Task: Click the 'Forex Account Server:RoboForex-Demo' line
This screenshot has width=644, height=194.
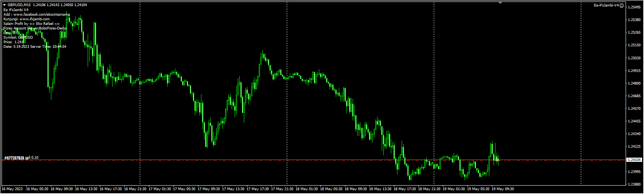Action: click(x=35, y=28)
